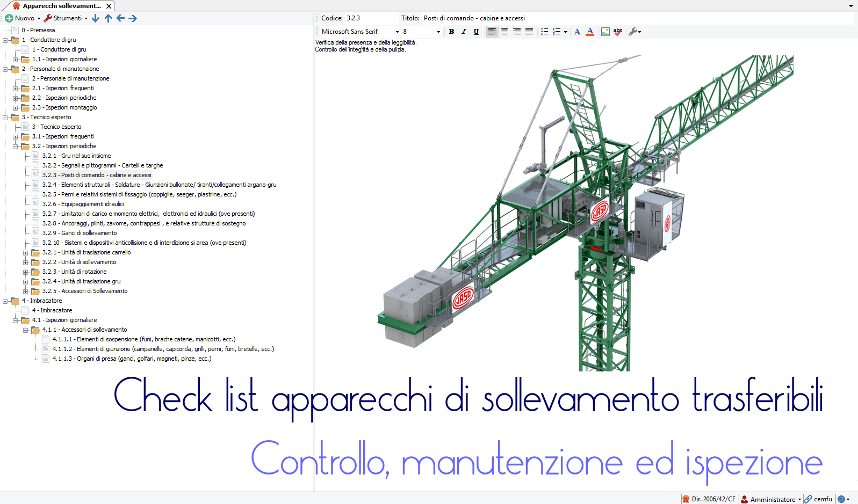This screenshot has width=858, height=504.
Task: Select the 'Apparecchi sollevament...' tab
Action: tap(61, 6)
